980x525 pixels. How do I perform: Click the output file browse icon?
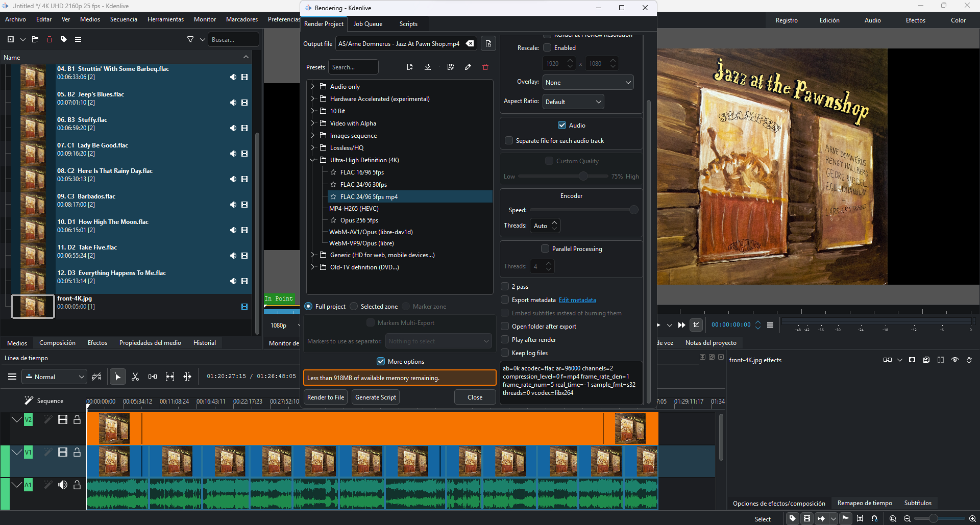(488, 44)
